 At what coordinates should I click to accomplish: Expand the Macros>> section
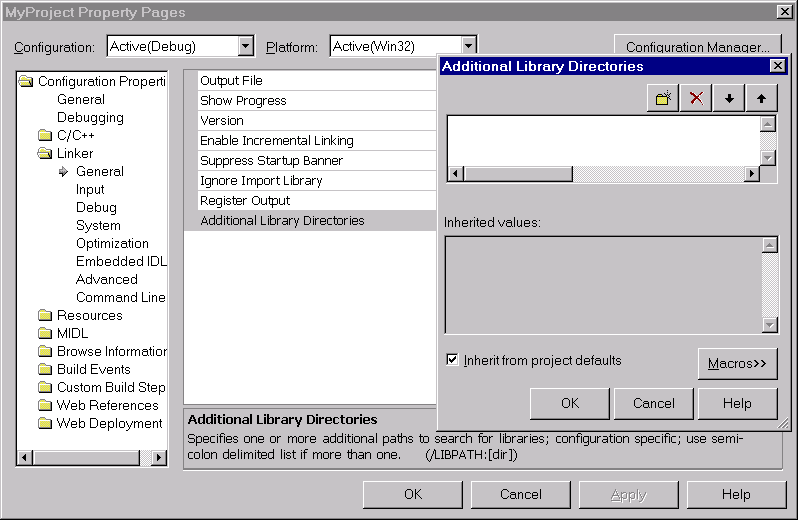[737, 364]
